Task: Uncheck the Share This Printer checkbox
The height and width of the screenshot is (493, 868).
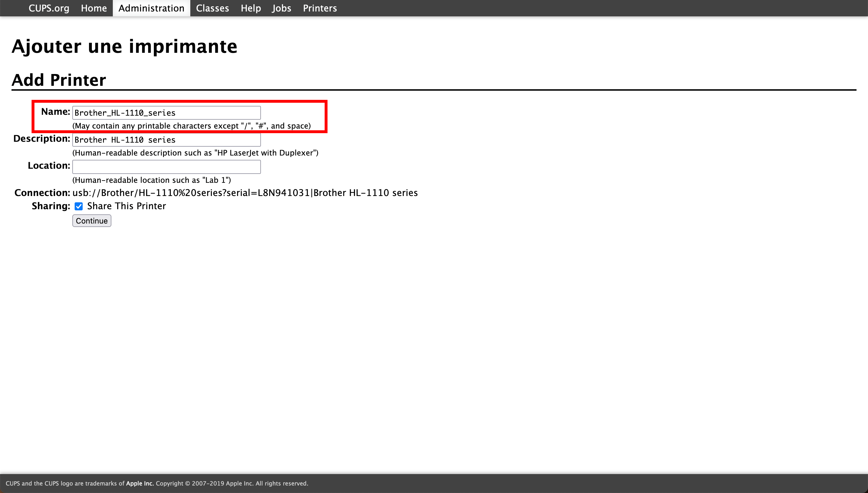Action: [x=79, y=206]
